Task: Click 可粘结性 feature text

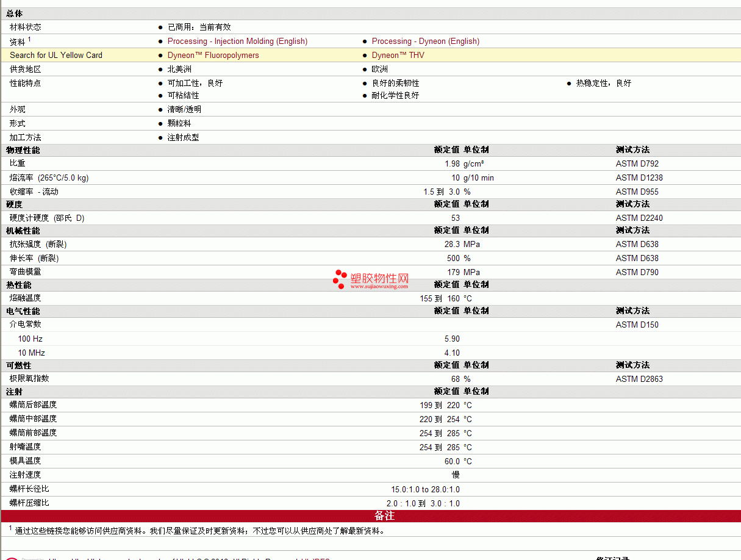Action: pos(184,96)
